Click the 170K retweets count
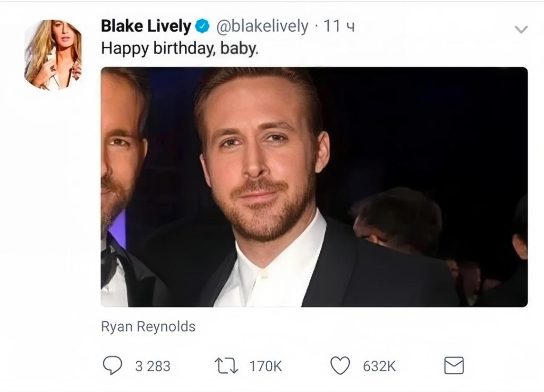The height and width of the screenshot is (392, 544). pos(266,366)
